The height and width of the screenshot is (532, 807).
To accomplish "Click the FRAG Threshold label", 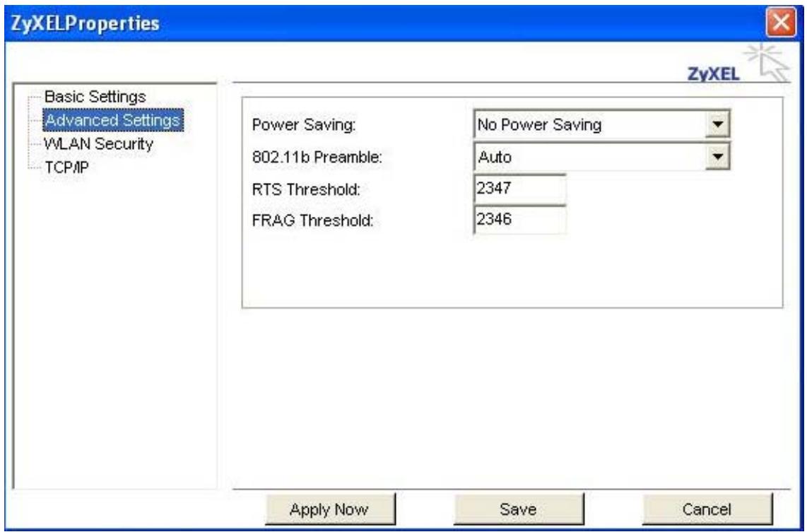I will pos(312,220).
